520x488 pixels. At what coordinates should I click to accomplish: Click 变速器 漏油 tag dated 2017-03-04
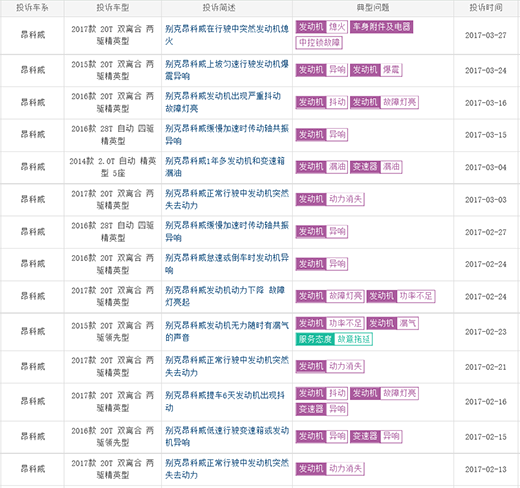tap(376, 167)
